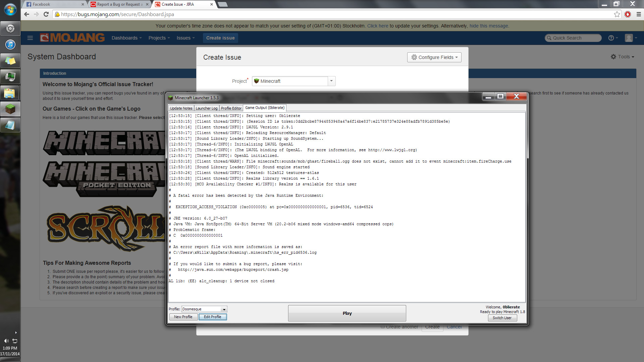Switch to the Launcher Log tab
The image size is (644, 362).
click(x=206, y=108)
